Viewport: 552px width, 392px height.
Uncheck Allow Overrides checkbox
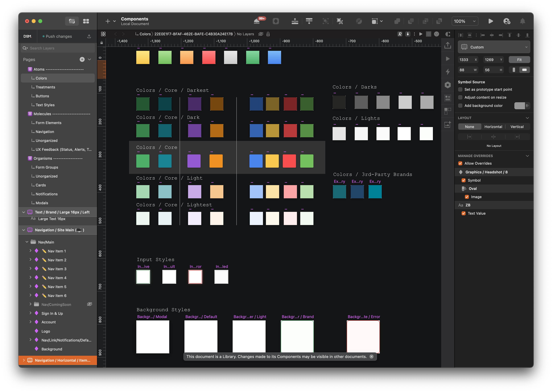[460, 163]
